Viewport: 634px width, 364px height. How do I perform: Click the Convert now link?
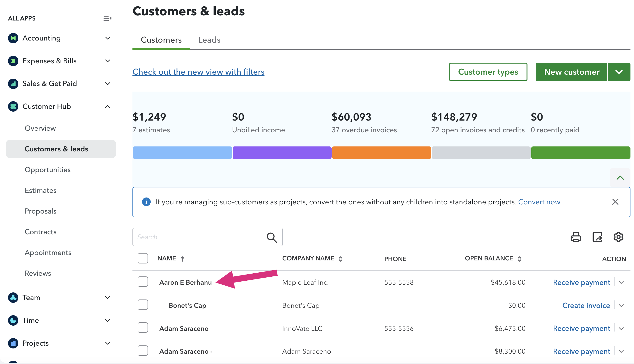pos(539,202)
